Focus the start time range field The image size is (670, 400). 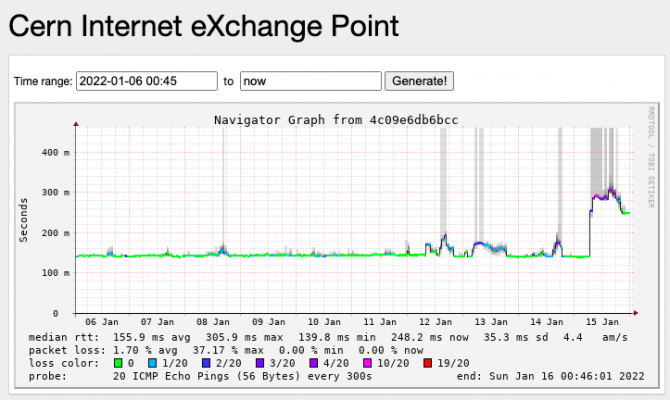(x=147, y=81)
